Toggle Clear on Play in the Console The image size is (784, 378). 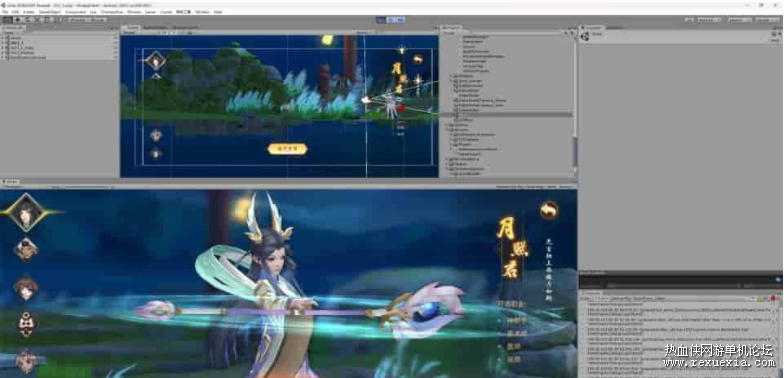coord(620,298)
